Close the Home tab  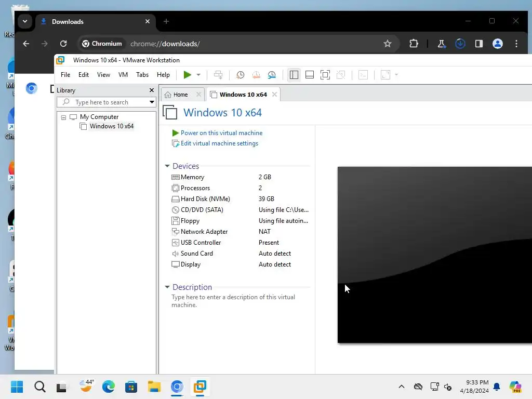[199, 95]
